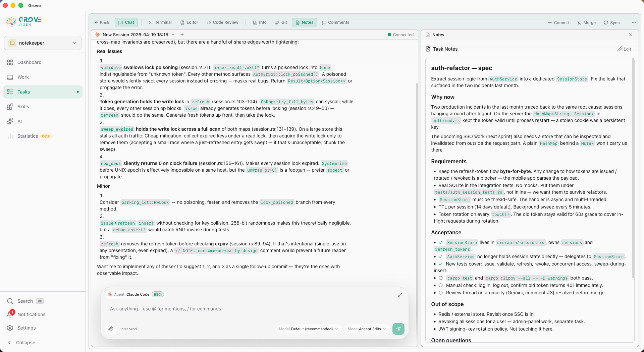The width and height of the screenshot is (644, 352).
Task: Open the Dashboard page from sidebar
Action: click(43, 62)
